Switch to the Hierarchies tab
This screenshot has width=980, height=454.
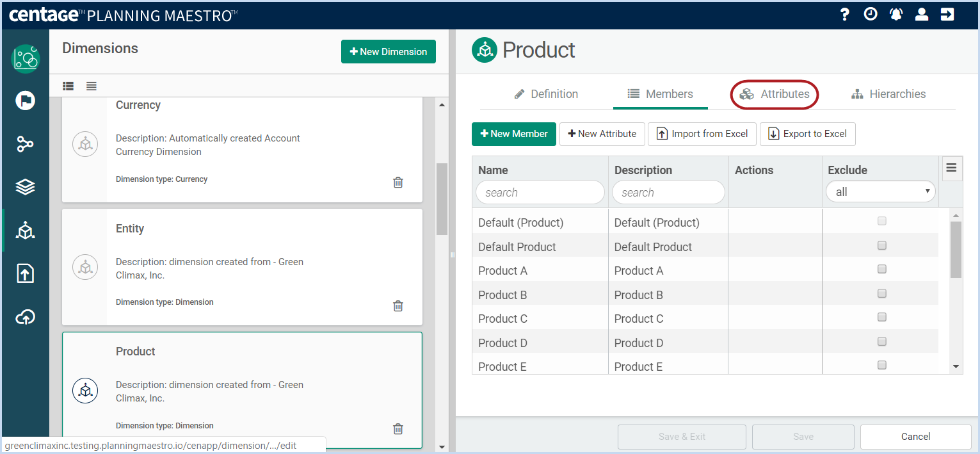888,94
